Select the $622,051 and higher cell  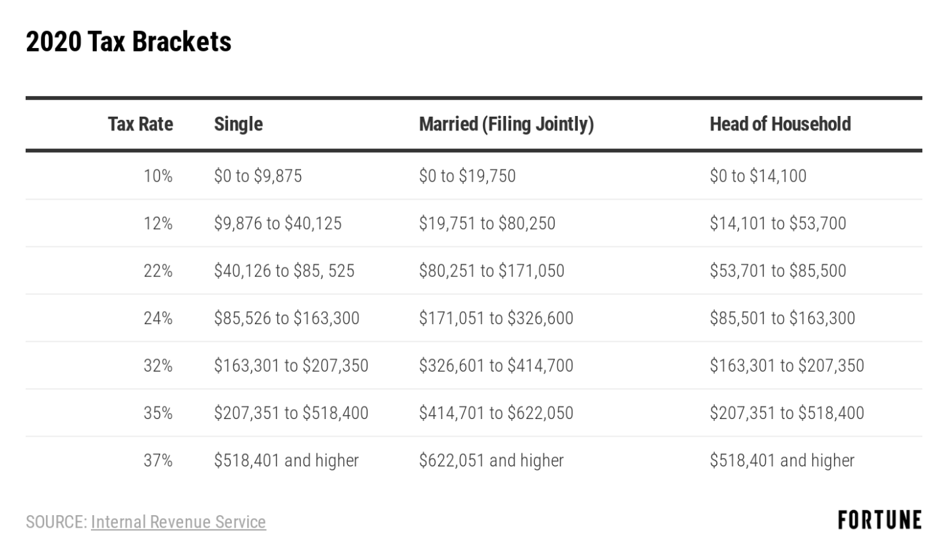pyautogui.click(x=491, y=461)
